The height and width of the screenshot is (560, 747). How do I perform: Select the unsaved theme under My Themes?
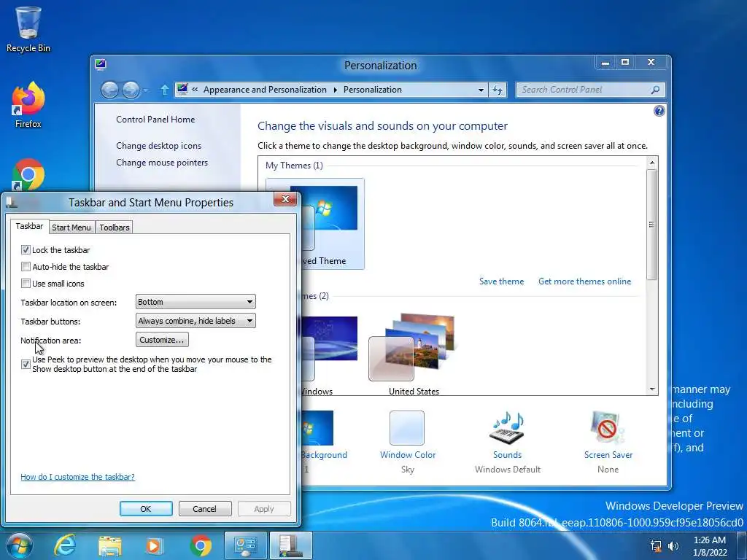(330, 224)
